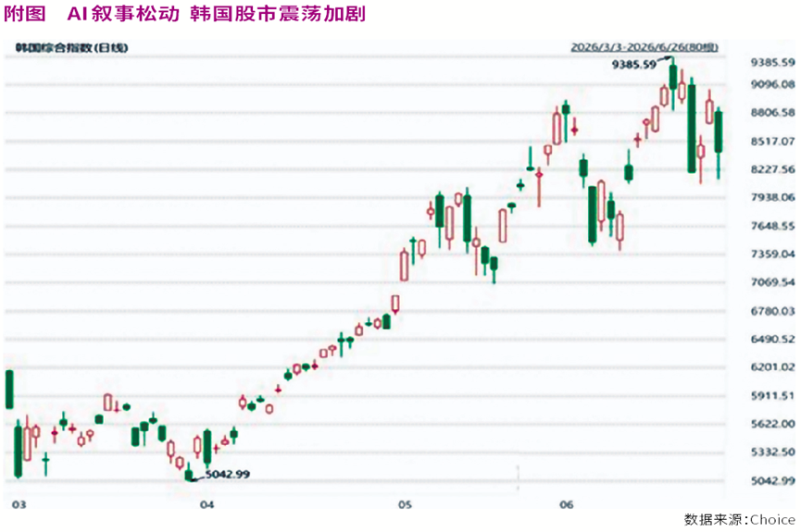
Task: Click the last green candlestick on the right
Action: [719, 131]
